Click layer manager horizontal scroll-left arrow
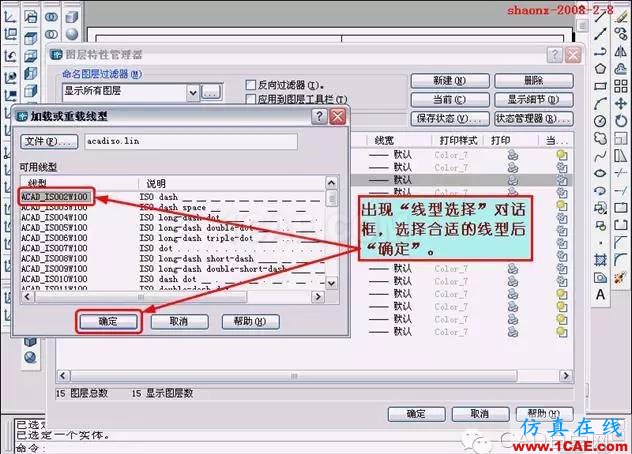This screenshot has width=632, height=454. 63,376
